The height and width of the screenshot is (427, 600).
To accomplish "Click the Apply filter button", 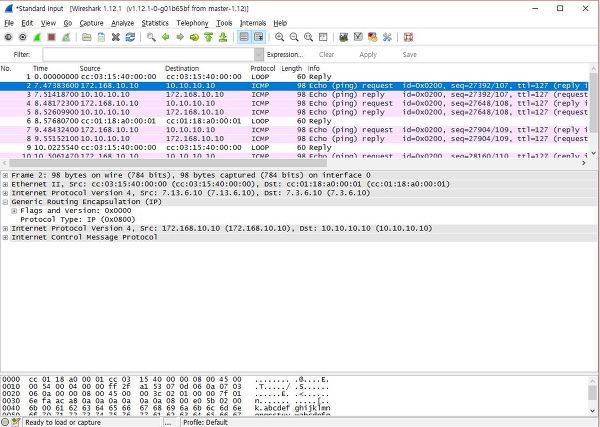I will click(x=368, y=55).
